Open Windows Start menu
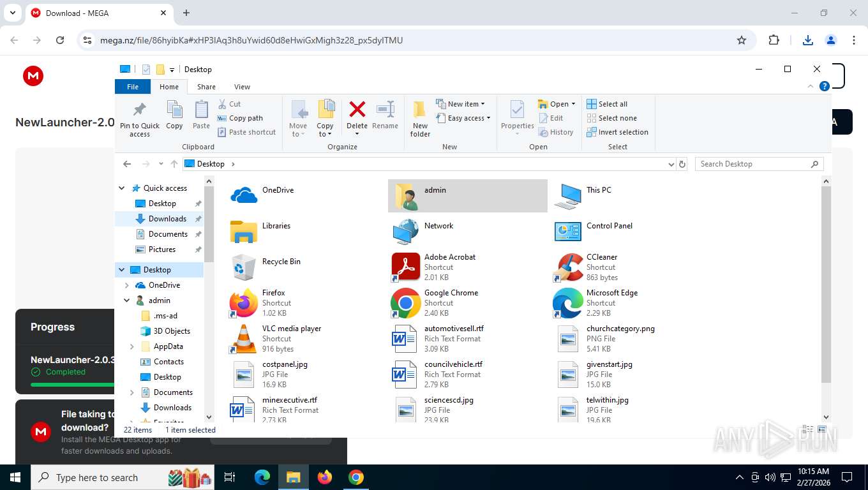The width and height of the screenshot is (868, 490). click(x=15, y=477)
